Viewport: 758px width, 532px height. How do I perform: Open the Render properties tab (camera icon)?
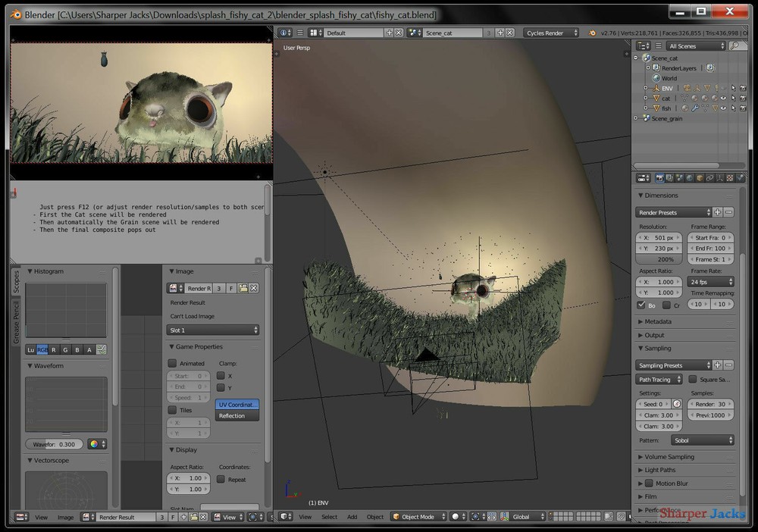click(659, 177)
